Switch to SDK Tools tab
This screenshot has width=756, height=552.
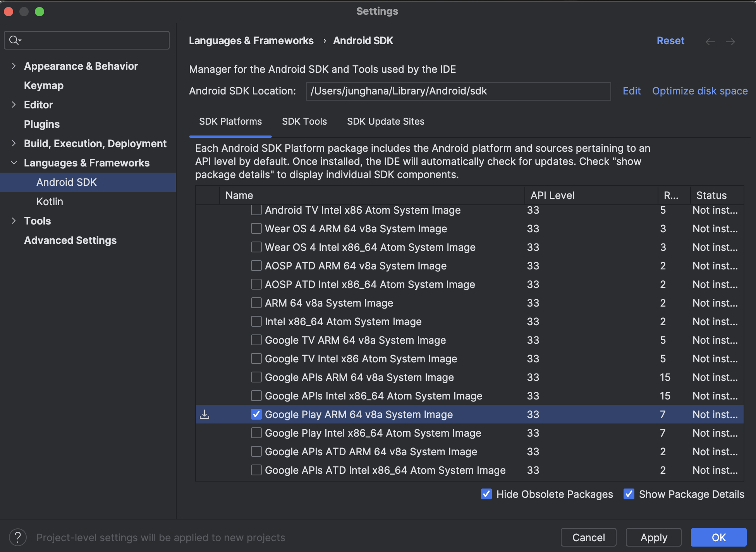(304, 122)
